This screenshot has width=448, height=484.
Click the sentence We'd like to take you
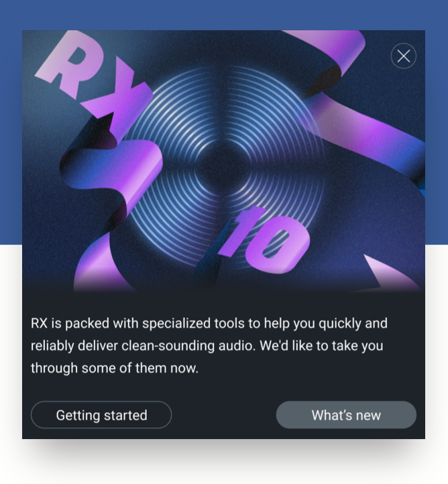pos(321,346)
